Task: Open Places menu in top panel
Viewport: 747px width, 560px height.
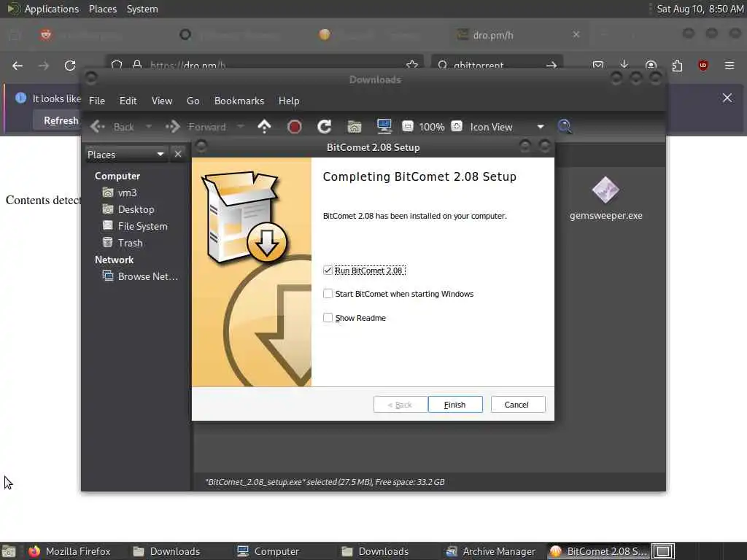Action: point(103,9)
